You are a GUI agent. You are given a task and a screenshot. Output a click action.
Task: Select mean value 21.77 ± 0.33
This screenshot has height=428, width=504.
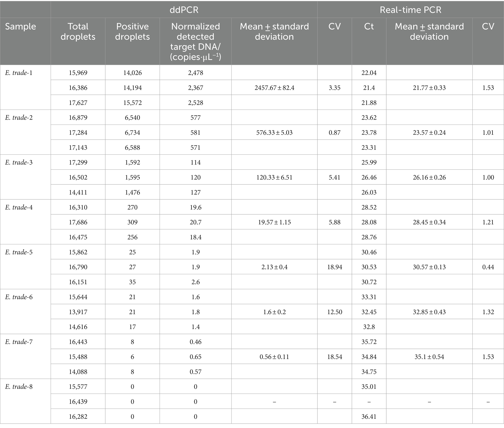click(x=429, y=88)
